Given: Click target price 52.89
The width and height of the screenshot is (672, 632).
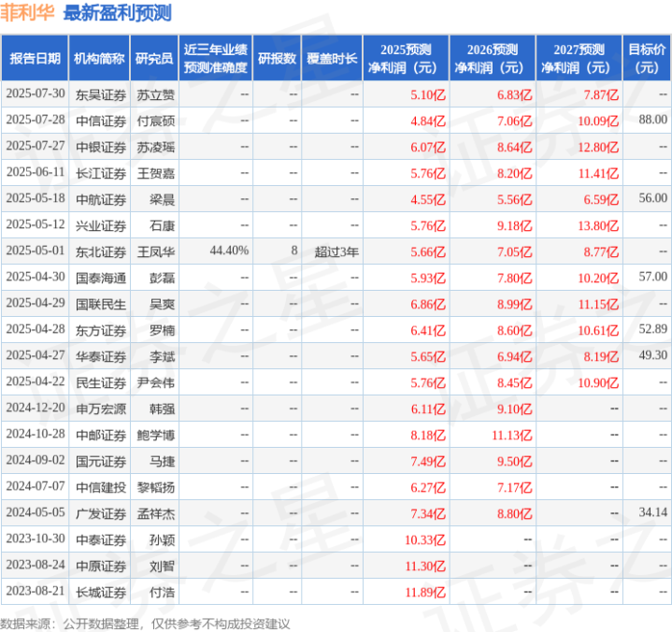Looking at the screenshot, I should pyautogui.click(x=652, y=329).
